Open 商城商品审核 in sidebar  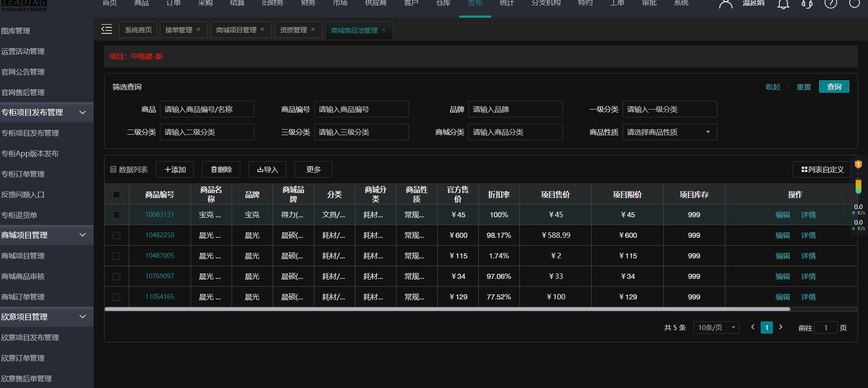pos(23,276)
